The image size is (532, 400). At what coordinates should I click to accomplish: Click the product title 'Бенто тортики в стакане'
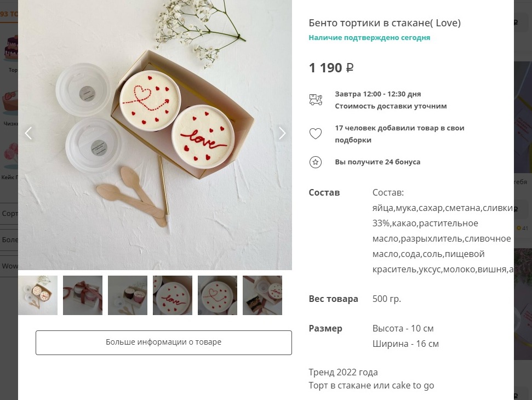[x=385, y=22]
